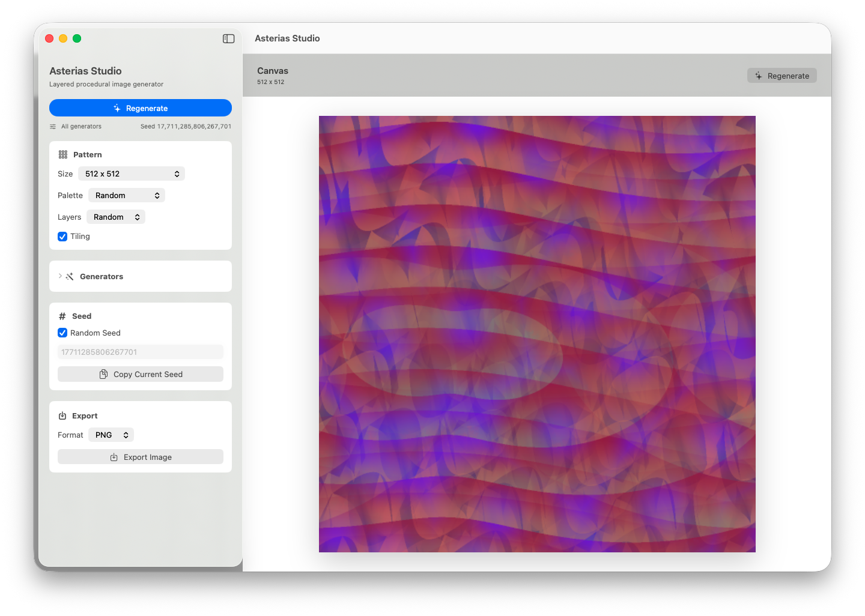Toggle the Tiling checkbox
The height and width of the screenshot is (616, 865).
(62, 237)
